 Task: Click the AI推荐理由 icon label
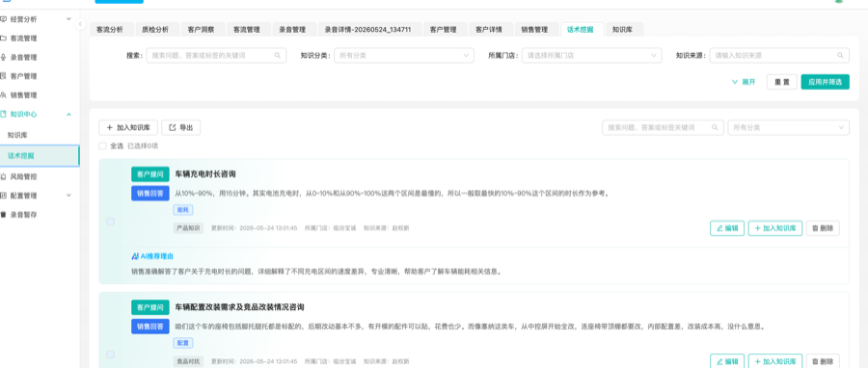tap(152, 256)
